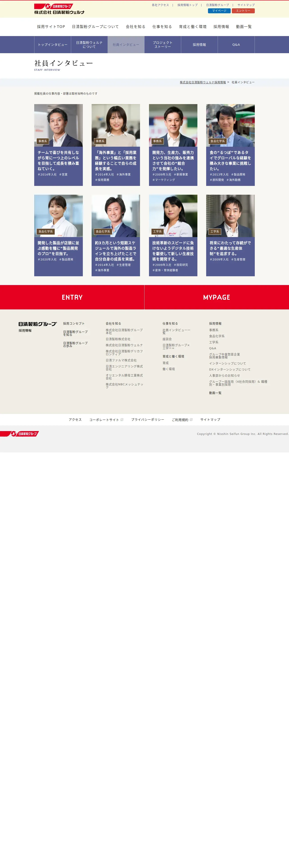Screen dimensions: 289x868
Task: Click the Nisshin Seifun Welna header logo
Action: (59, 9)
